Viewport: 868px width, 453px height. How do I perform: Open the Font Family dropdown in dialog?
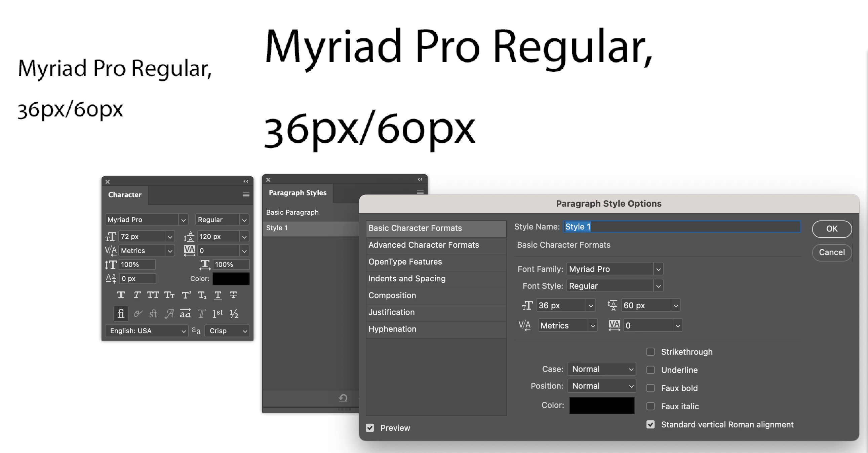click(658, 269)
